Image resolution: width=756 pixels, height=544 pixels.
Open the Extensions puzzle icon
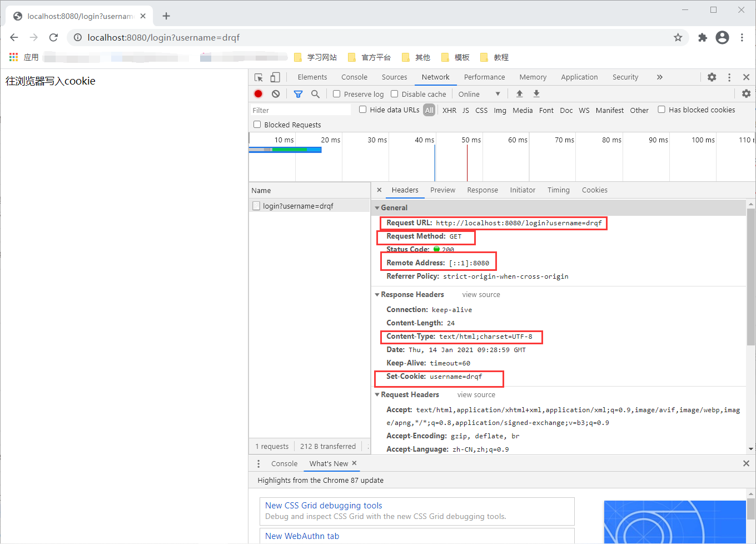click(703, 37)
